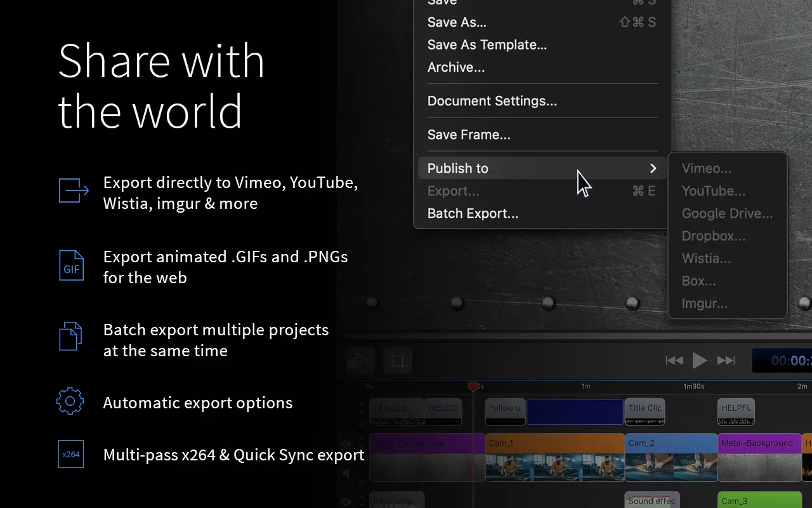The width and height of the screenshot is (812, 508).
Task: Mute the video track with the speaker icon
Action: click(346, 473)
